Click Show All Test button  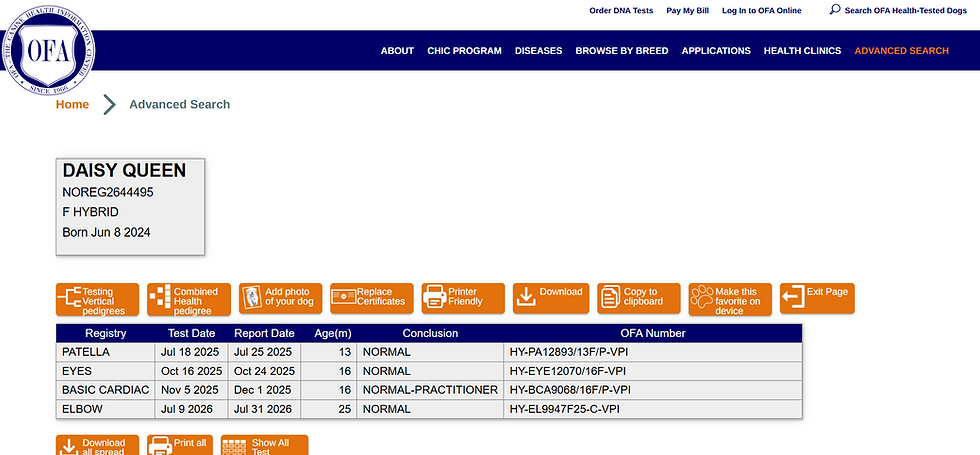tap(264, 445)
